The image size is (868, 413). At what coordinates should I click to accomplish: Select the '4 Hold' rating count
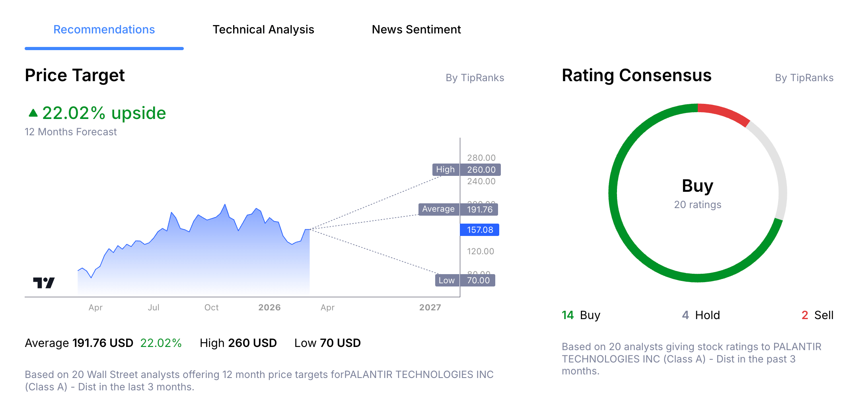701,315
